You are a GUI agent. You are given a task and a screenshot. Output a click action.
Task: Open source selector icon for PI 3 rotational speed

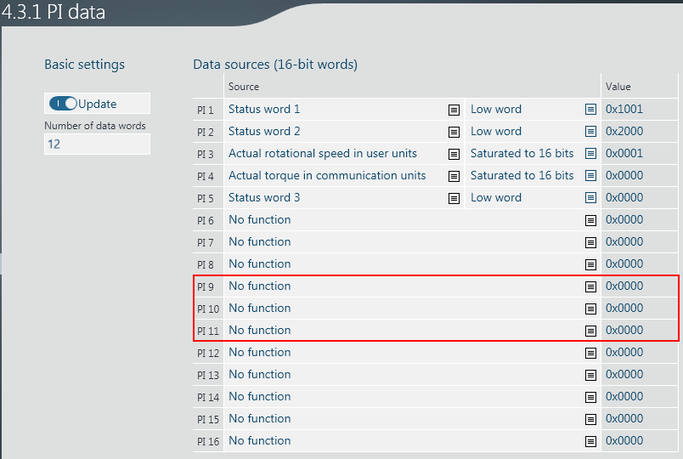(x=454, y=153)
